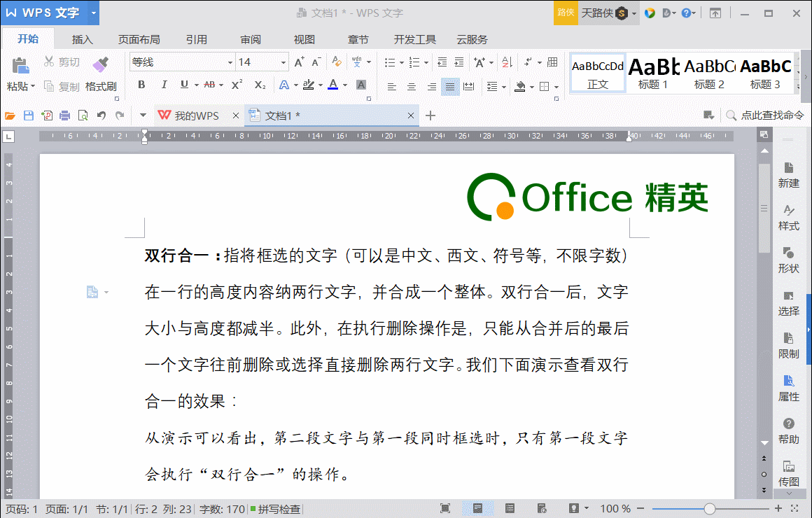Screen dimensions: 812x518
Task: Open the Help (帮助) sidebar item
Action: 789,431
